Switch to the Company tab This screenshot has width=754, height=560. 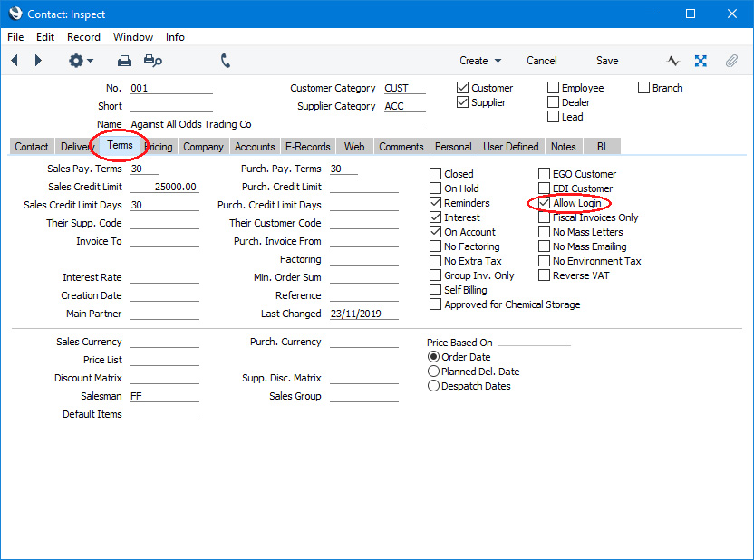[x=203, y=147]
